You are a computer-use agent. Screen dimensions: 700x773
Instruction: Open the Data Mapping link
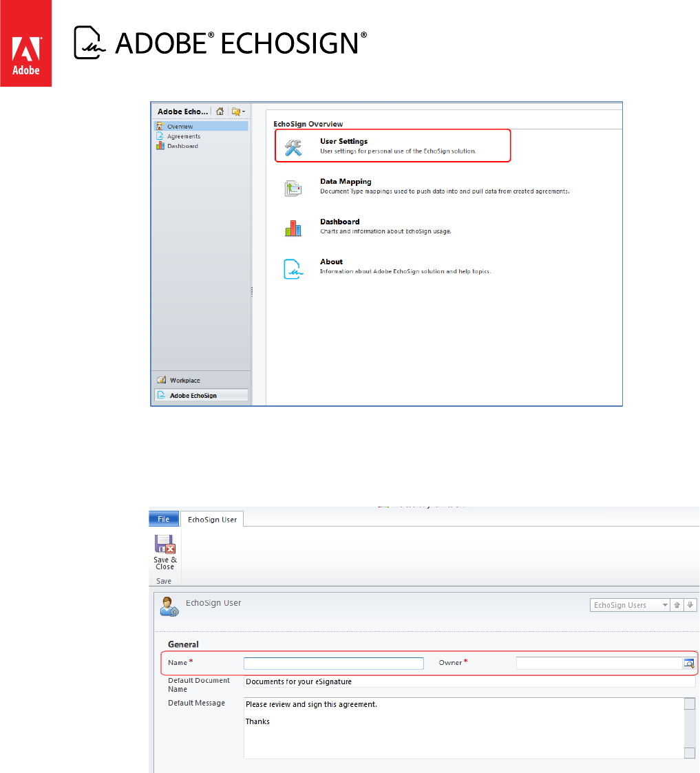pos(346,182)
